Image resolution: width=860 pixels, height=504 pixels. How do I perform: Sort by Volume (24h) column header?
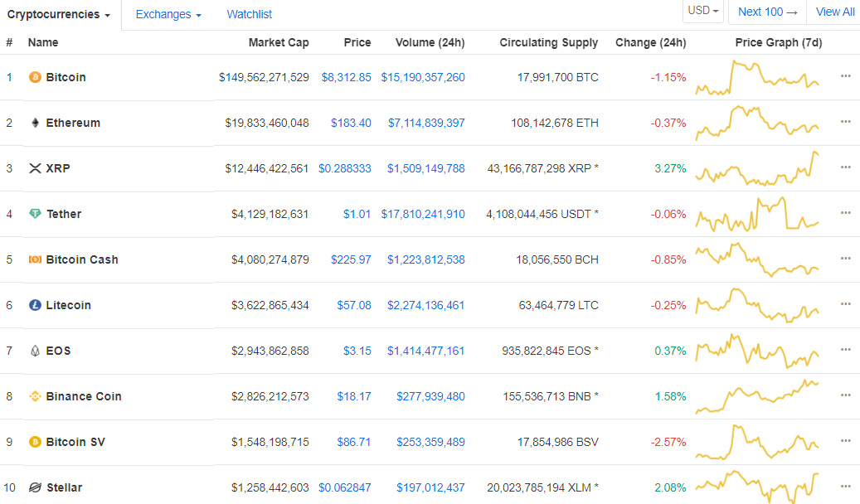430,42
